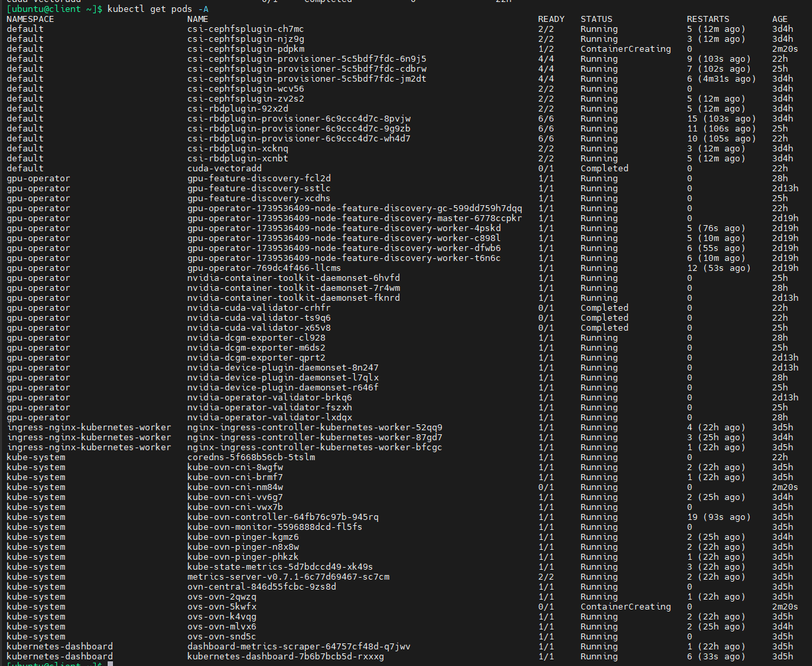The height and width of the screenshot is (666, 812).
Task: Click pod kube-ovn-cni-8wgfw
Action: click(235, 467)
